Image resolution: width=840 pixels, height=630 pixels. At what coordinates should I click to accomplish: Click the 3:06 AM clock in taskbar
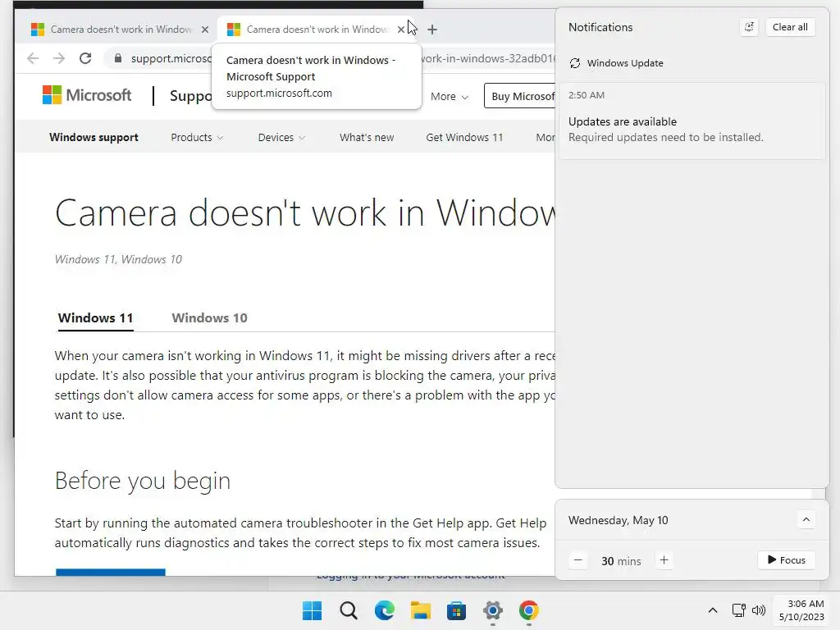[801, 610]
